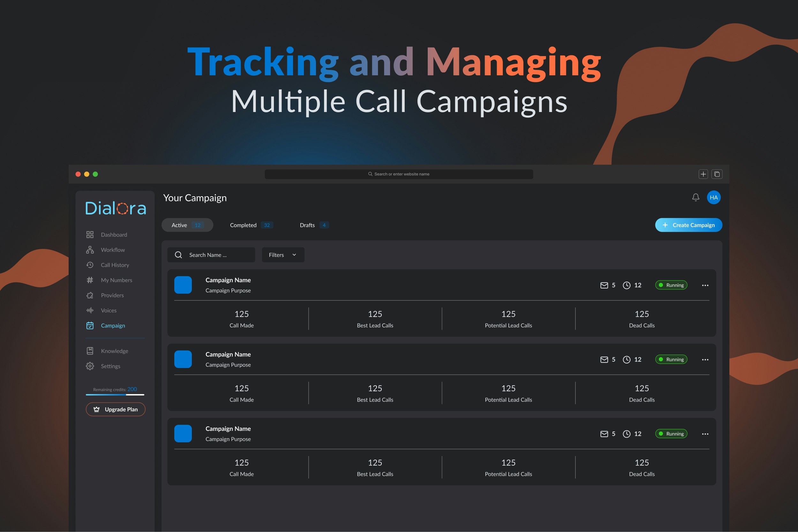Click the Voices waveform icon
The width and height of the screenshot is (798, 532).
[90, 311]
